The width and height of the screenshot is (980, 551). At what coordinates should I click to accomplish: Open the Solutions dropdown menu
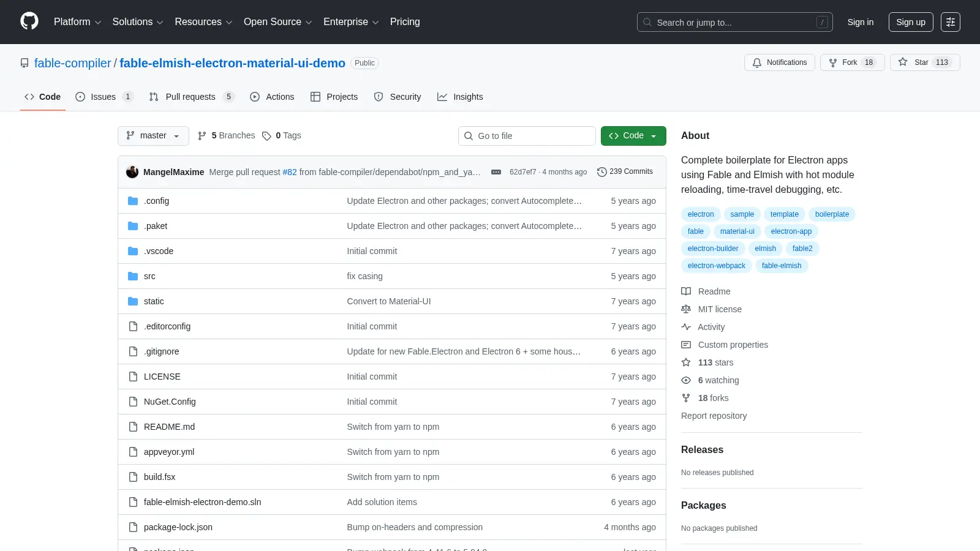(x=138, y=22)
